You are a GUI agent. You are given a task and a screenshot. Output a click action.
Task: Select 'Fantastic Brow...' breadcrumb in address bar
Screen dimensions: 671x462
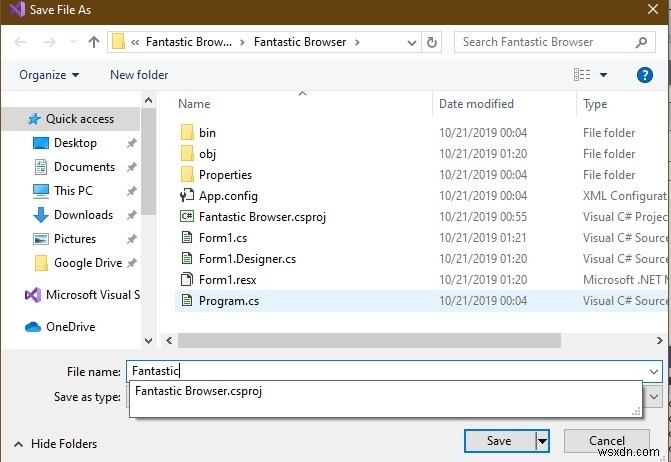pos(189,42)
